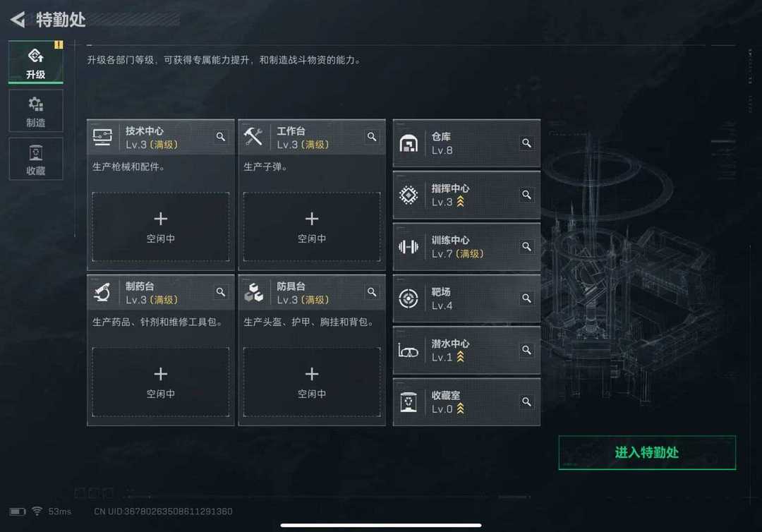
Task: Inspect 训练中心 with its magnifier icon
Action: pos(526,247)
